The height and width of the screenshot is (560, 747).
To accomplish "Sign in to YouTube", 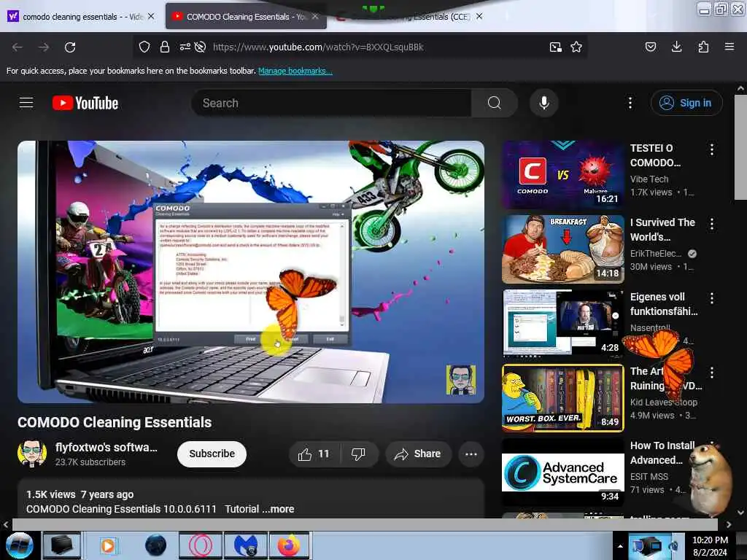I will pyautogui.click(x=686, y=103).
